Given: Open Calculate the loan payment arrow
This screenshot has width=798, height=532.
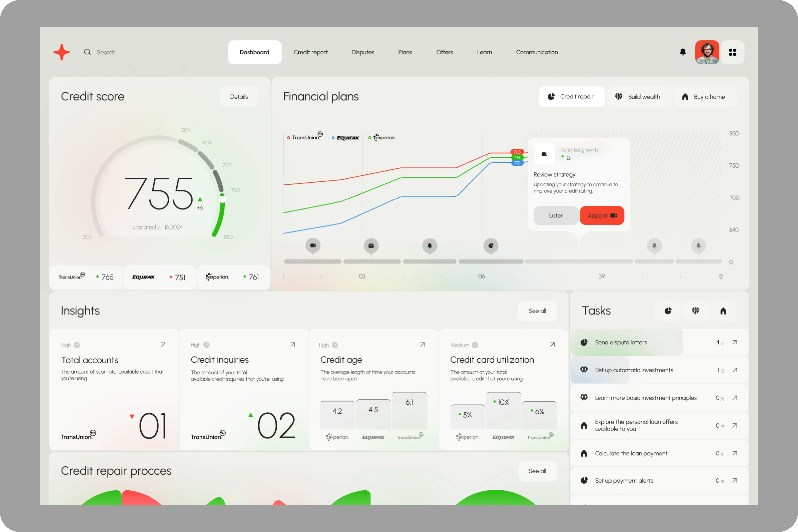Looking at the screenshot, I should click(x=735, y=453).
